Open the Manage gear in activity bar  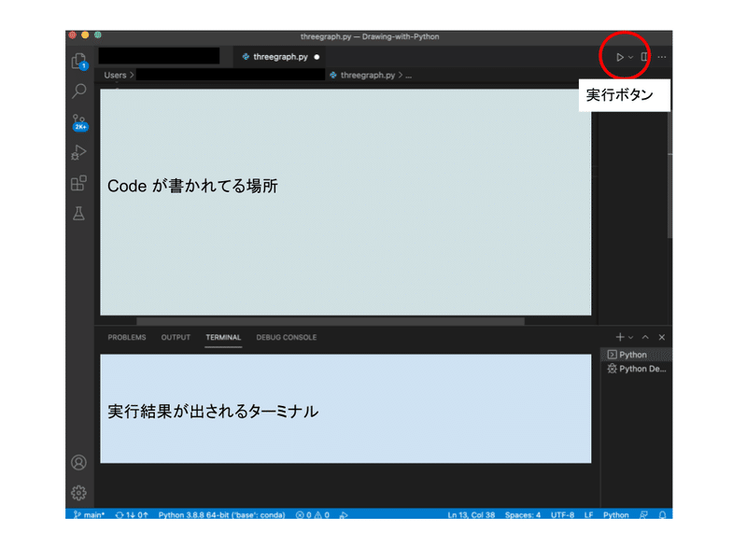click(x=79, y=493)
